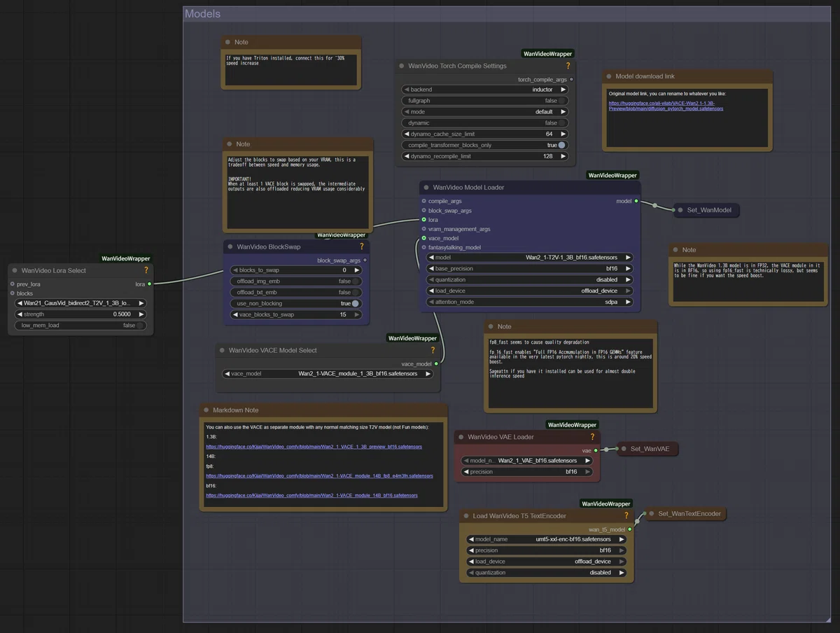Click the vace_model output port on VACE Select

point(435,364)
